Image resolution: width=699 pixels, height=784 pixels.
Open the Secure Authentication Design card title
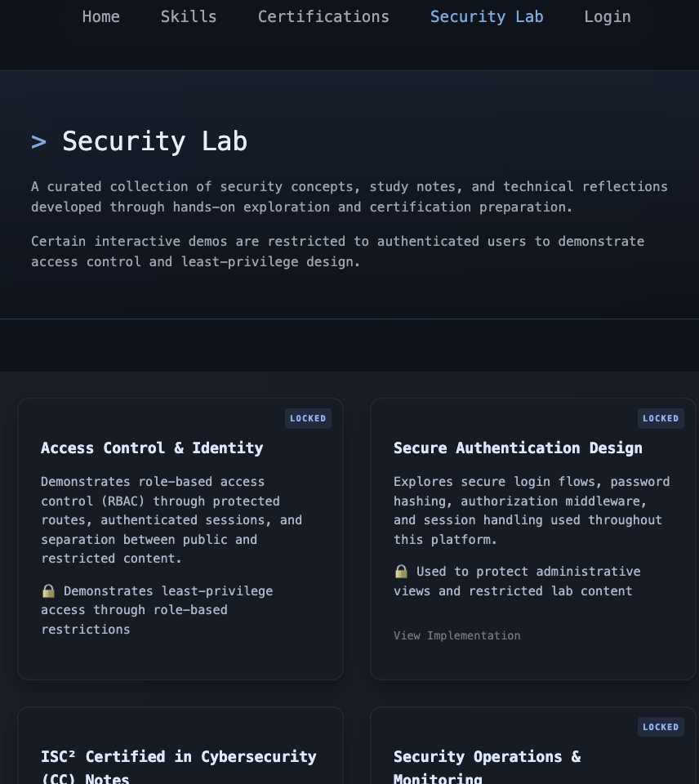coord(518,448)
